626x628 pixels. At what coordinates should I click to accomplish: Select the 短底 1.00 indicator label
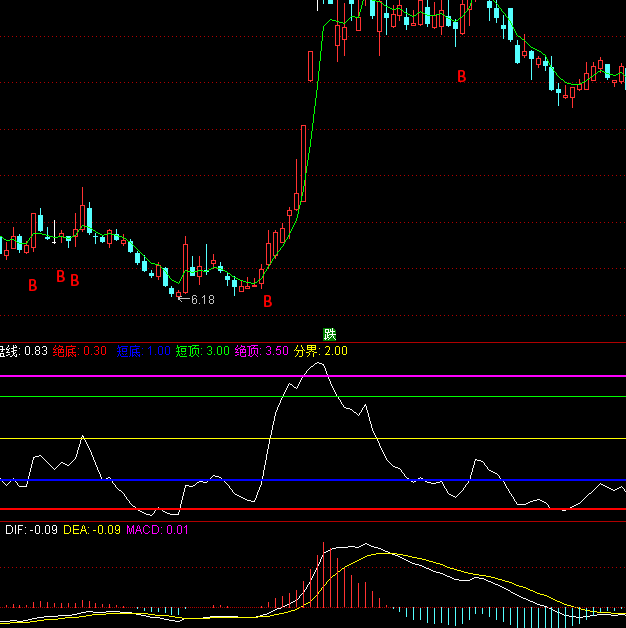pyautogui.click(x=143, y=351)
